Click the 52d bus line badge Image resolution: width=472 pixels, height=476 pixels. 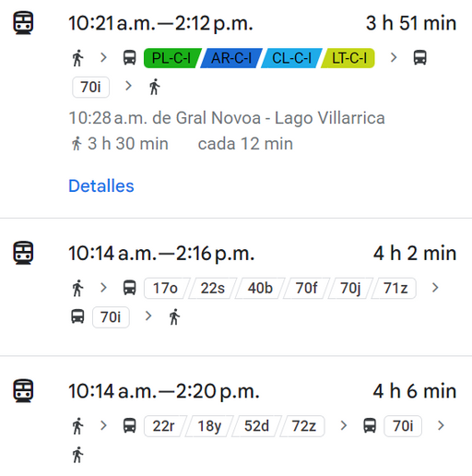(256, 426)
